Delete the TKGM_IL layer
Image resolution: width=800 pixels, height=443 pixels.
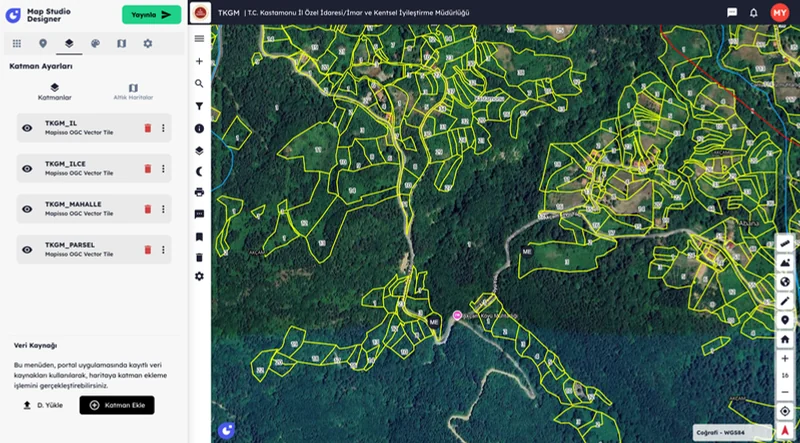[148, 128]
